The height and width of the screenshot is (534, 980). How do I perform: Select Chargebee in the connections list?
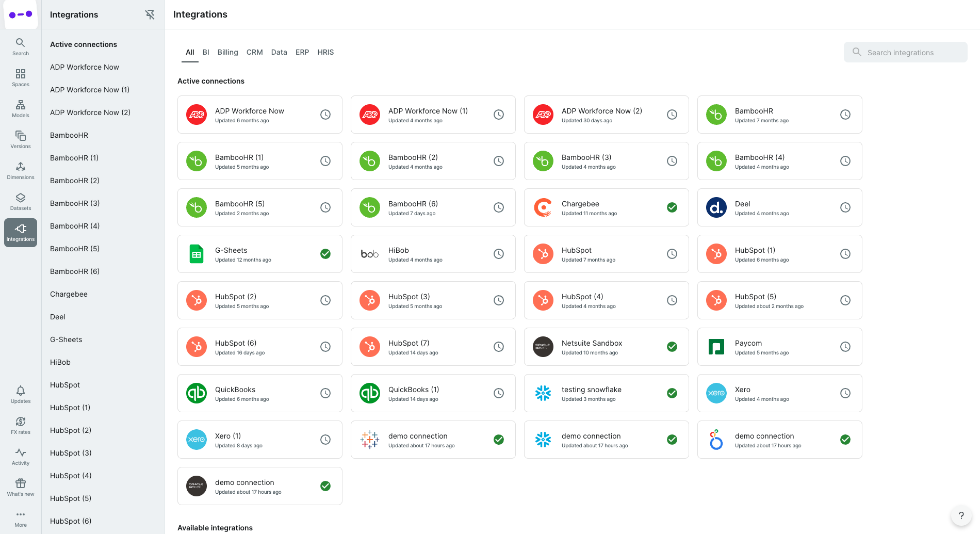[x=103, y=294]
